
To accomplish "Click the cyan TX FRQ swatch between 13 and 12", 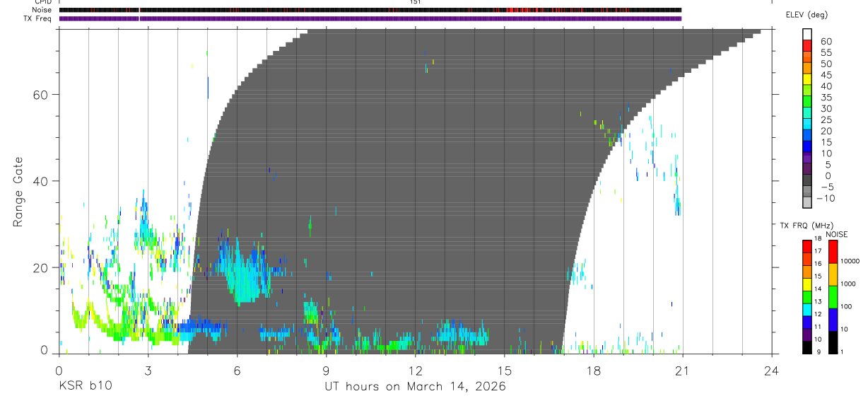I will point(807,309).
